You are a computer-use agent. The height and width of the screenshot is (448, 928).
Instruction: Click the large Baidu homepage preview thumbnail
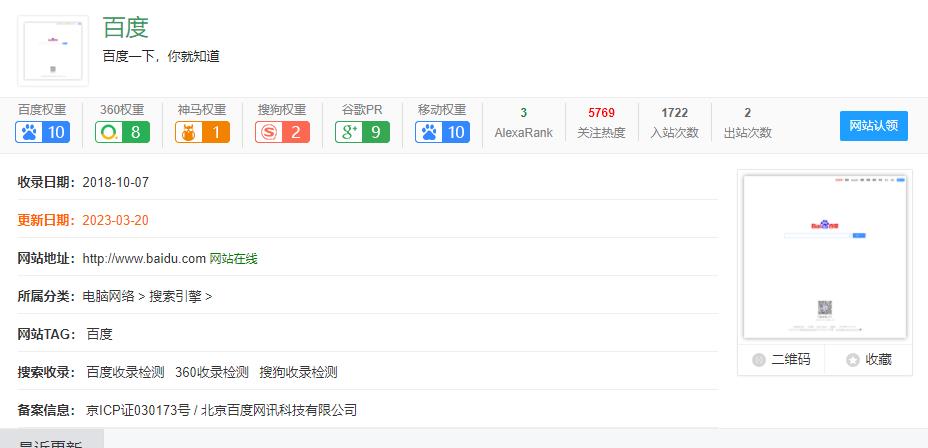[824, 257]
